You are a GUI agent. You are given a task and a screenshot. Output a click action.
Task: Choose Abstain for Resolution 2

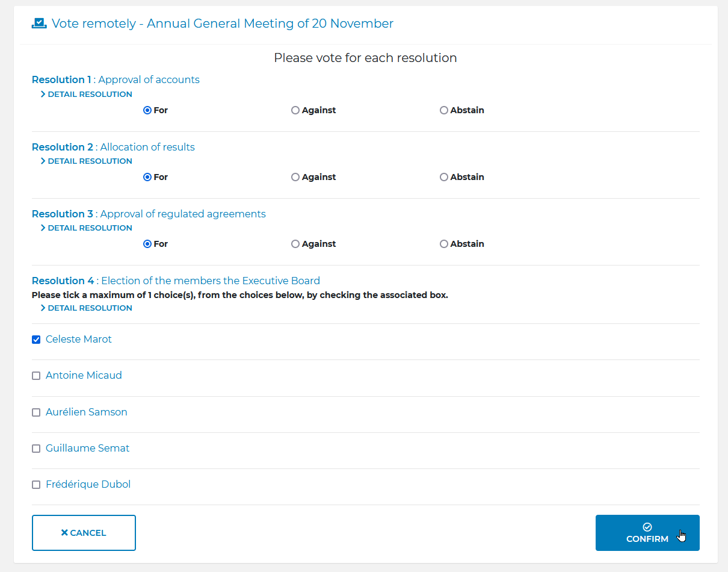[x=444, y=177]
